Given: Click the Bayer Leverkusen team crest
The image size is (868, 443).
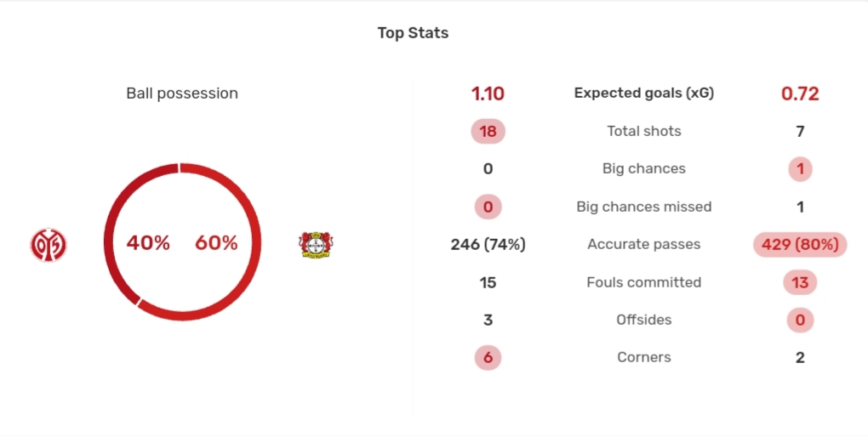Looking at the screenshot, I should coord(316,244).
